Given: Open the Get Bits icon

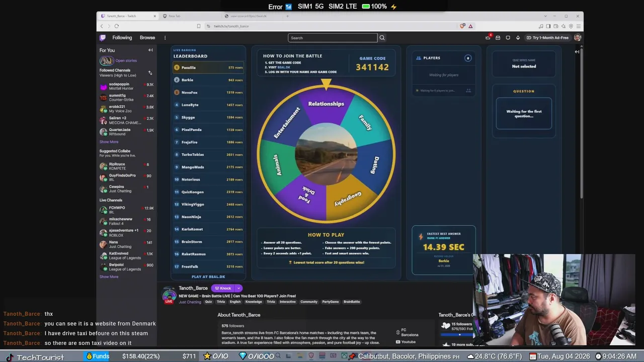Looking at the screenshot, I should tap(518, 38).
